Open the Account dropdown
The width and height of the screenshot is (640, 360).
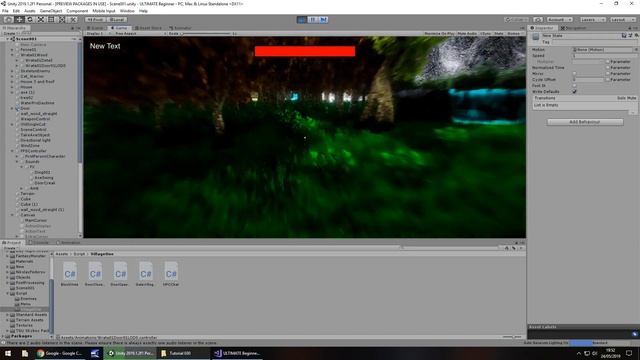(560, 20)
